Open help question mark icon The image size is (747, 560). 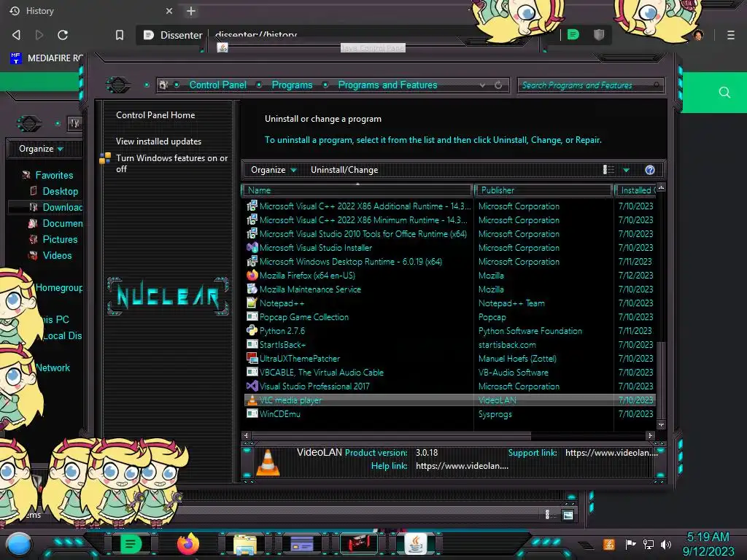pyautogui.click(x=650, y=170)
